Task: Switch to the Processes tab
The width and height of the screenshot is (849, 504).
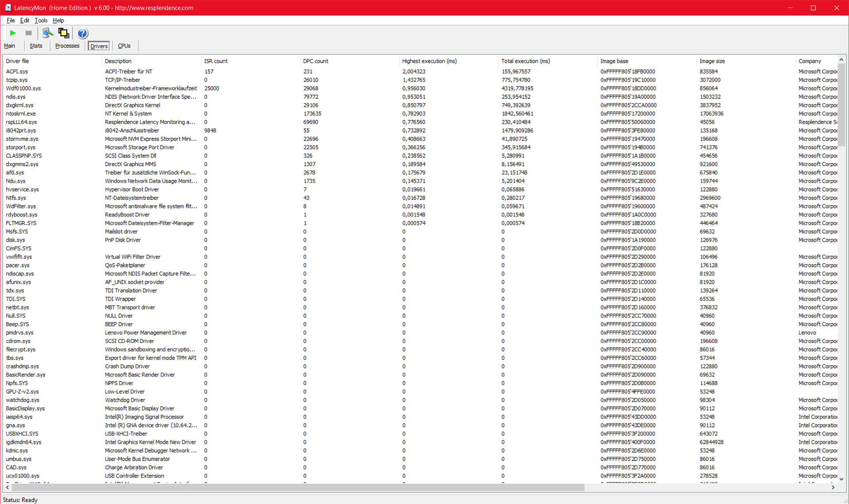Action: pyautogui.click(x=67, y=46)
